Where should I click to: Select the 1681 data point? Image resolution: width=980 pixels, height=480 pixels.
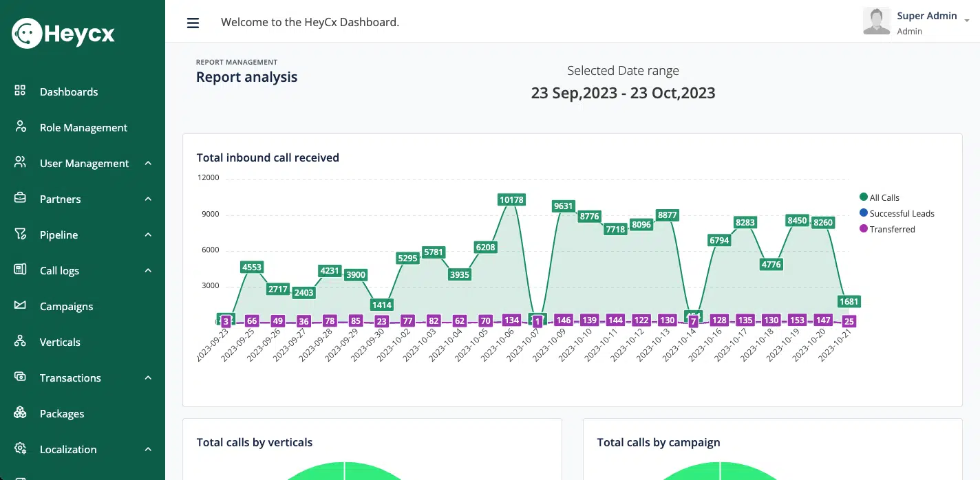click(x=849, y=302)
